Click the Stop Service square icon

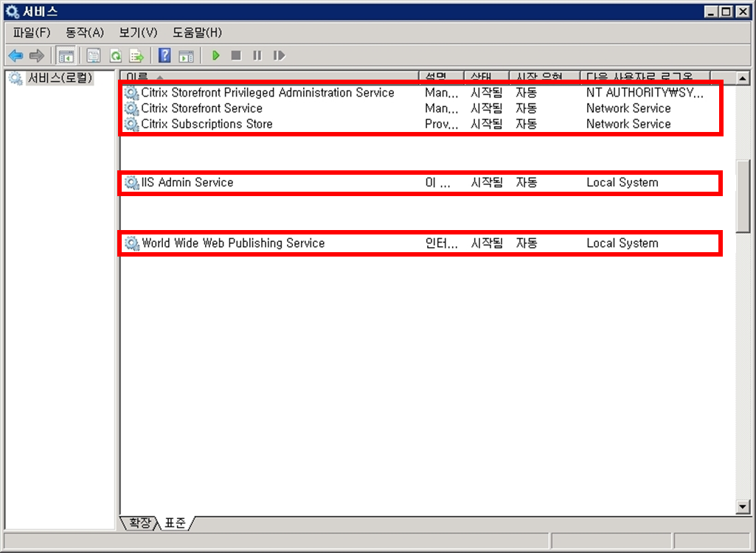pos(236,55)
